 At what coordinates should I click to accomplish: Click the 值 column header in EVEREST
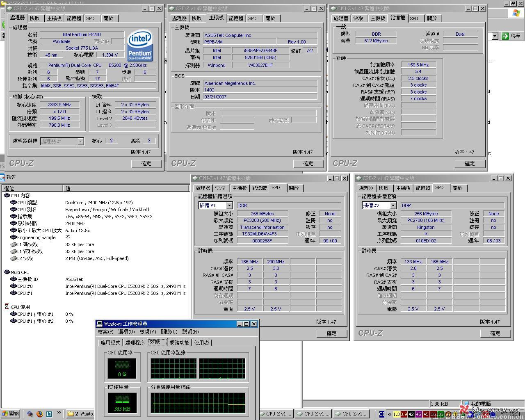(126, 188)
